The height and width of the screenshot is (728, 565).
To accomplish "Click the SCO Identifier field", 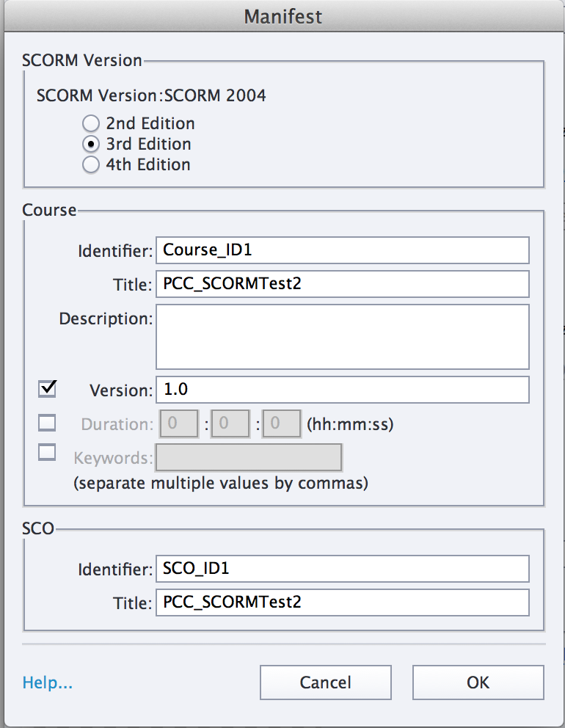I will tap(342, 569).
